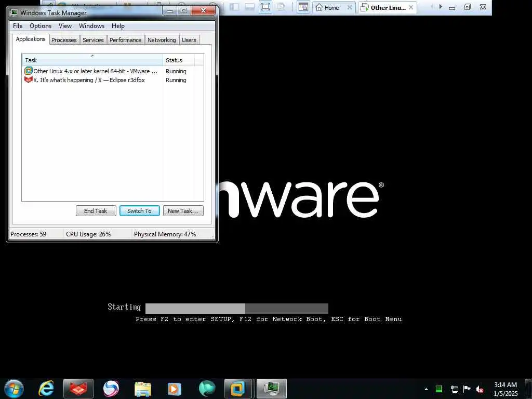Click the New Task... button
The image size is (532, 399).
(183, 211)
